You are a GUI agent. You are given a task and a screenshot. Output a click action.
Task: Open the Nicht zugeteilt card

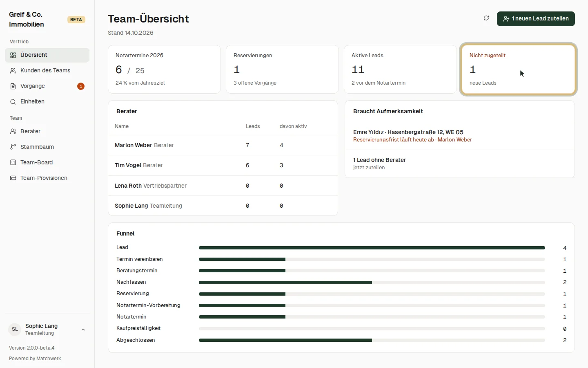click(519, 70)
